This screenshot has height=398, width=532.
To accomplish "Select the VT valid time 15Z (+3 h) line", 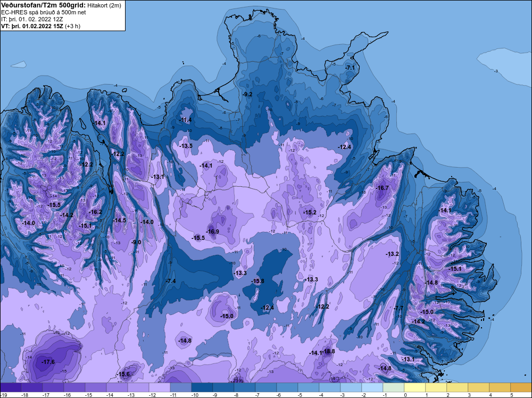I will point(41,26).
